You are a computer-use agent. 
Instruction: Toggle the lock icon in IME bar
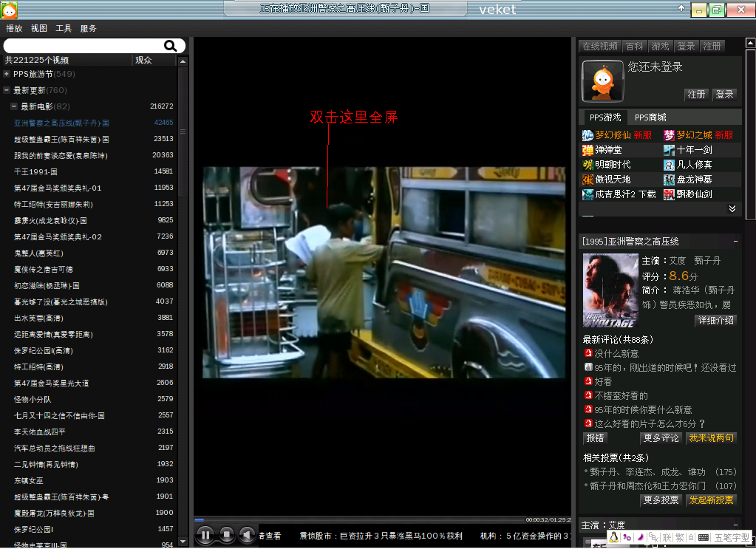pos(691,537)
